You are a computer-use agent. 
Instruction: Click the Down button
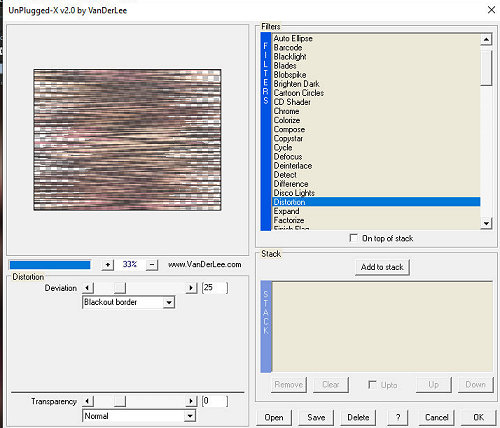pyautogui.click(x=476, y=385)
